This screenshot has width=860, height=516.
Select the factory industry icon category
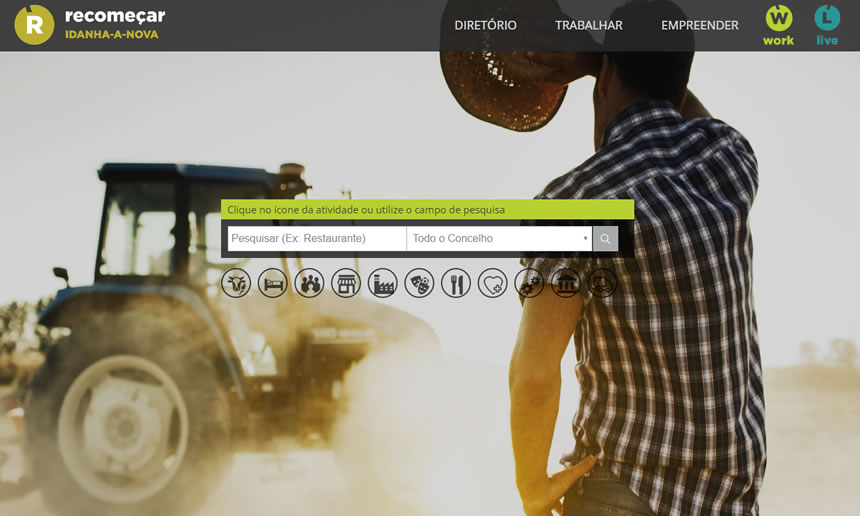[383, 283]
